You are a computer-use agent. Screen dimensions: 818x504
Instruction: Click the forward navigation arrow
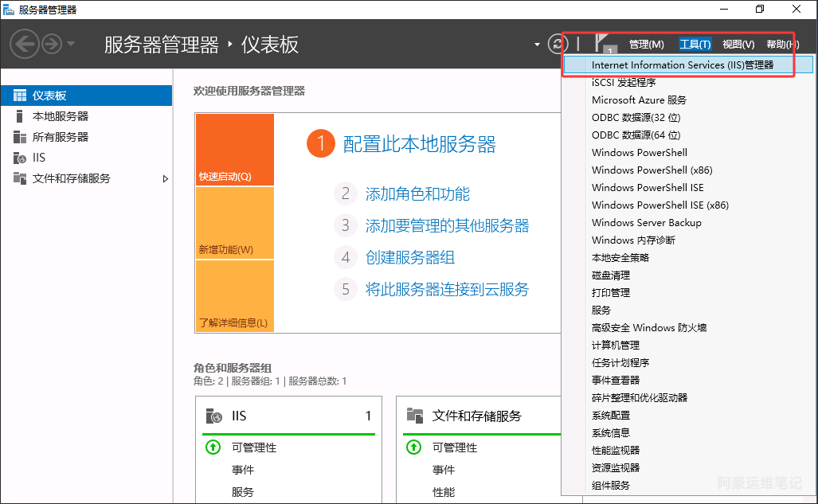point(52,44)
